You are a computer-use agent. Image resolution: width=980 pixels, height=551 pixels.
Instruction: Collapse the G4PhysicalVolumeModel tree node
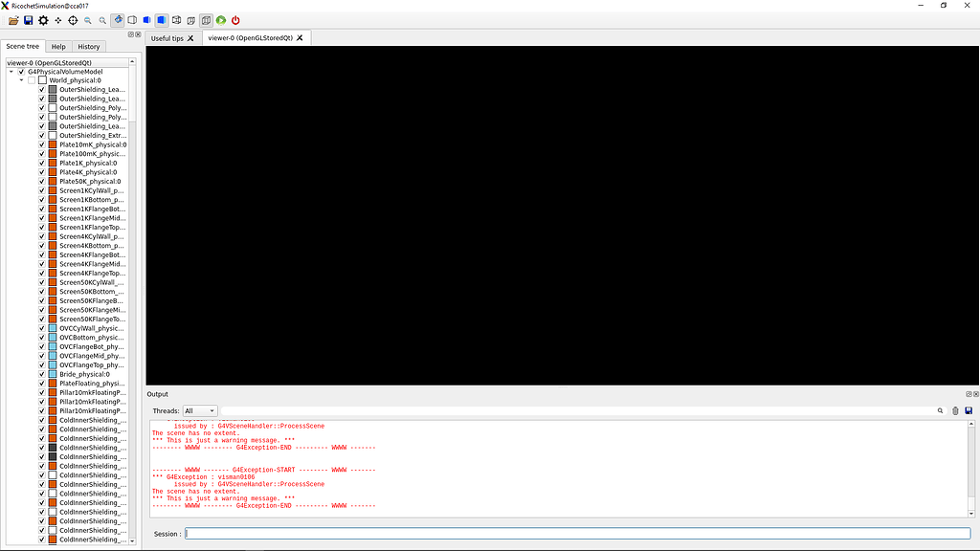(11, 72)
